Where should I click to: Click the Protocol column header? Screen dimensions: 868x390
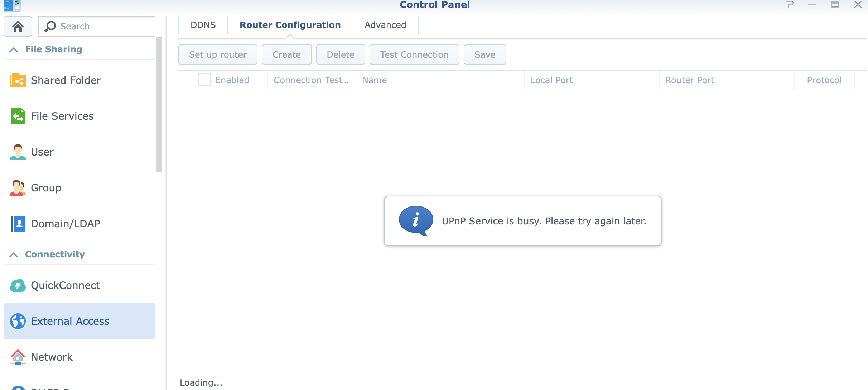click(824, 80)
